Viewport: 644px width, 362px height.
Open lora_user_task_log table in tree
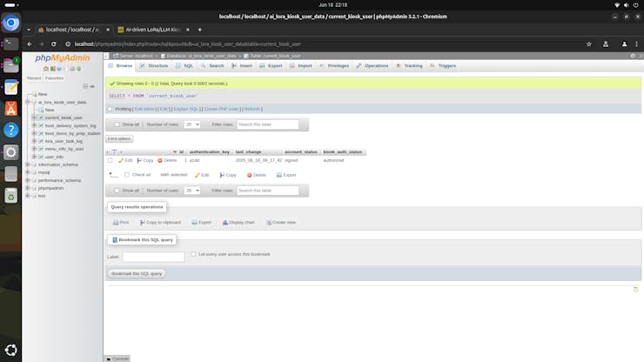point(64,141)
